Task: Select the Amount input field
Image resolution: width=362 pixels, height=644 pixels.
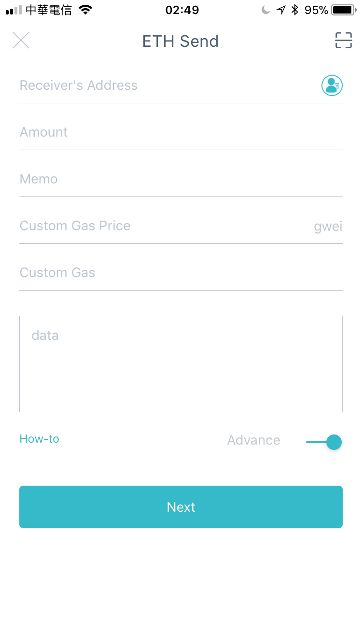Action: click(181, 132)
